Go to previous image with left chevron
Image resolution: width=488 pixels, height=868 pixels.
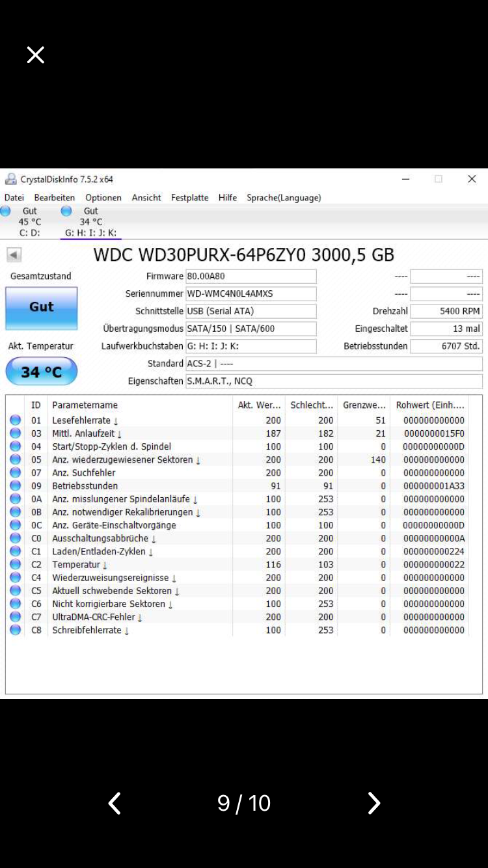tap(115, 803)
